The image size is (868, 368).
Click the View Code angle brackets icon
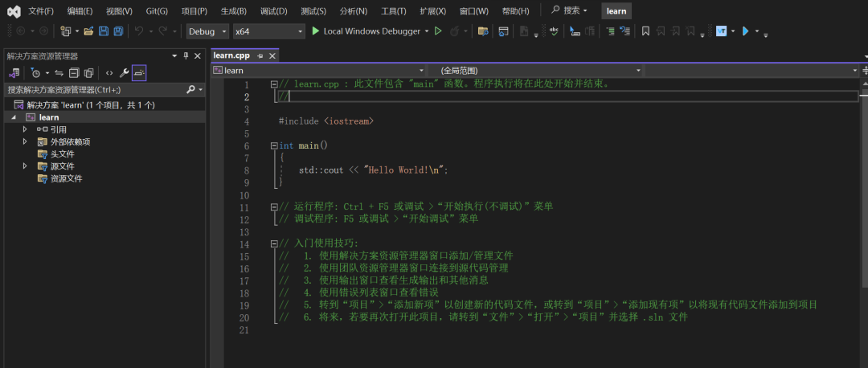pyautogui.click(x=109, y=72)
